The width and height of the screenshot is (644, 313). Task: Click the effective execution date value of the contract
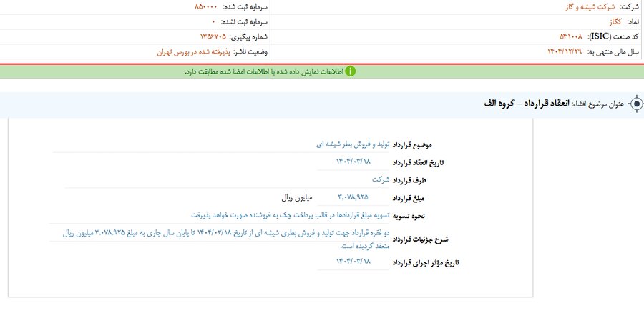click(353, 262)
